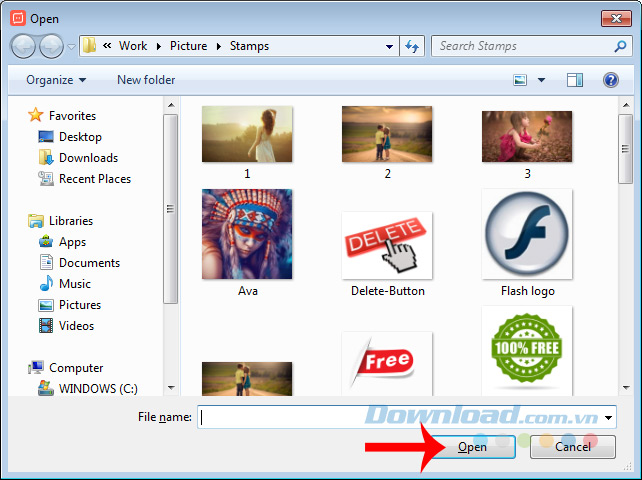Click the folder icon in address bar
Image resolution: width=642 pixels, height=480 pixels.
[x=89, y=45]
